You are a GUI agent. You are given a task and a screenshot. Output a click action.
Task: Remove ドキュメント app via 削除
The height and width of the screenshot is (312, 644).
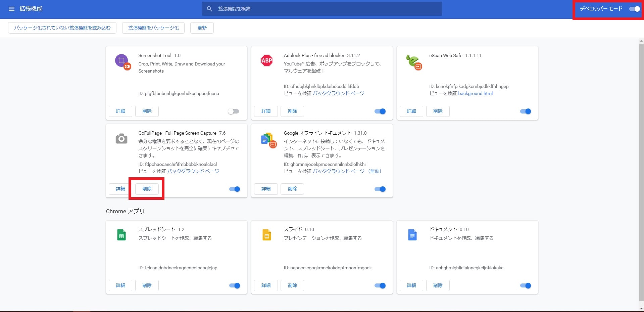pos(438,285)
